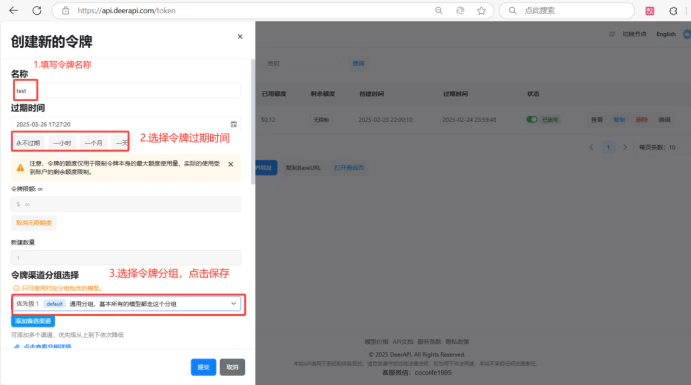Click the blue 添加备选渠道 button
This screenshot has height=385, width=691.
point(33,321)
